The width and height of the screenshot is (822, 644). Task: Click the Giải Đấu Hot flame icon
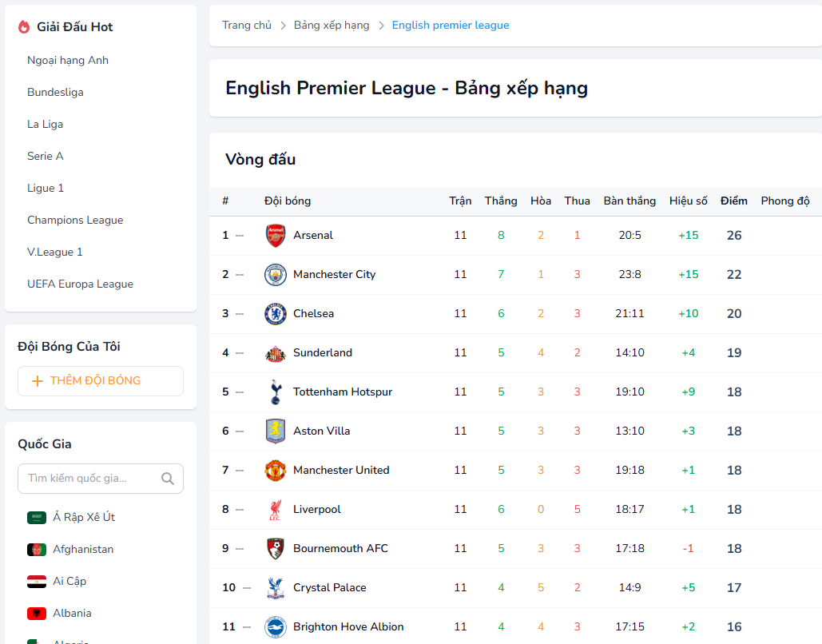[24, 27]
